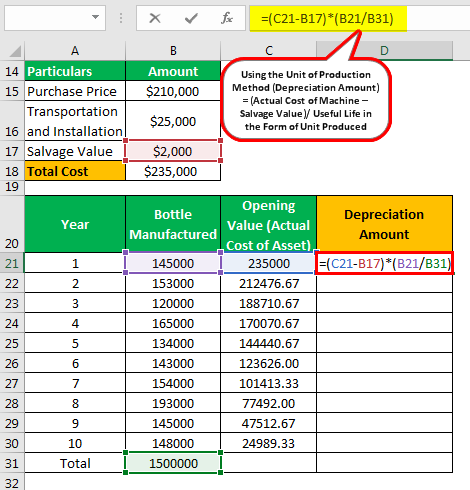Select the Transportation and Installation cell
Screen dimensions: 470x490
[x=75, y=121]
